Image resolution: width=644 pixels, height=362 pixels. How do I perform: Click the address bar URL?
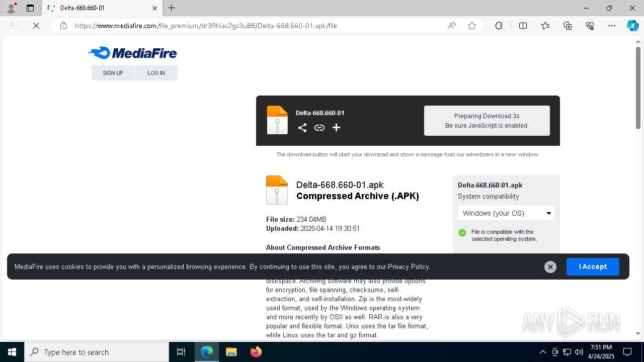(x=206, y=26)
